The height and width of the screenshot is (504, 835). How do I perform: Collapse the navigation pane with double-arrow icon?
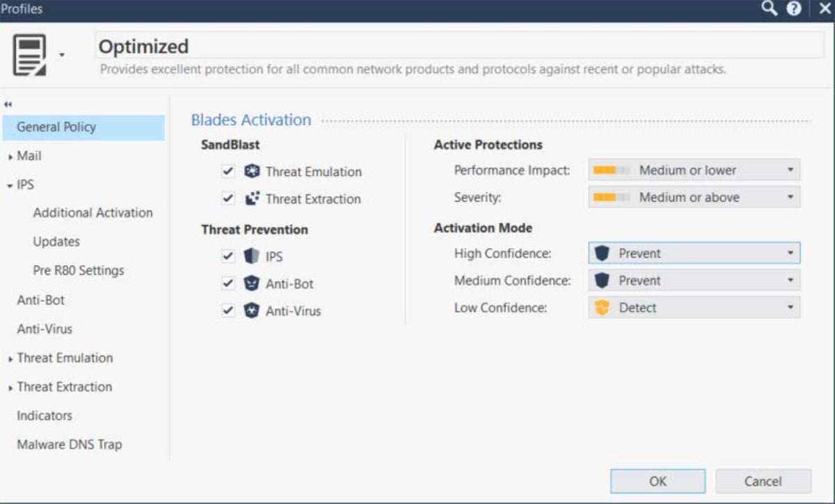click(8, 105)
